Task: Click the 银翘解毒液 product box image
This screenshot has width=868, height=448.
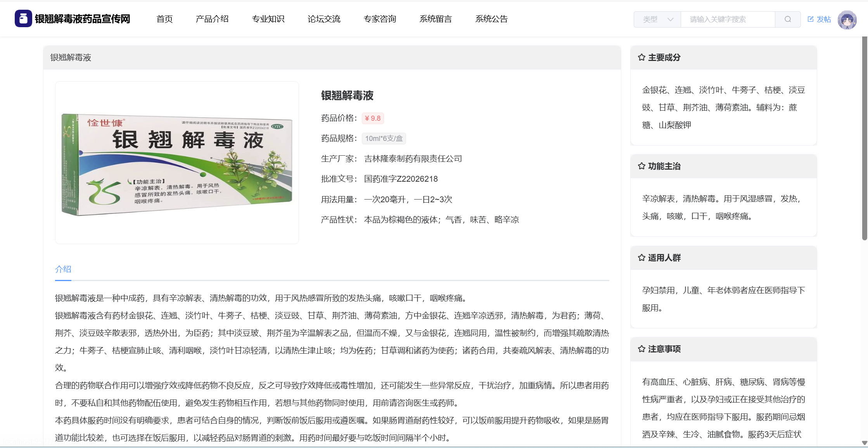Action: coord(177,163)
